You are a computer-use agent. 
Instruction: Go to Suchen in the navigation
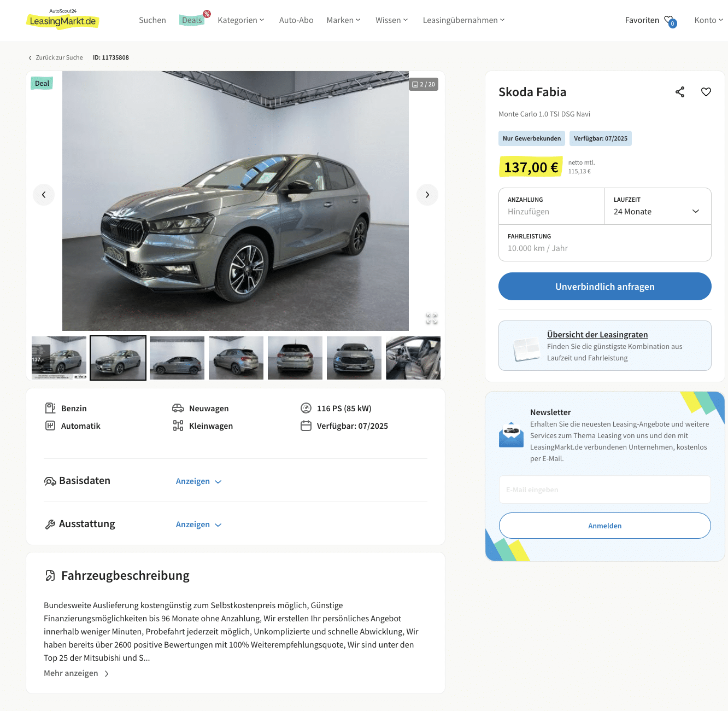tap(152, 20)
